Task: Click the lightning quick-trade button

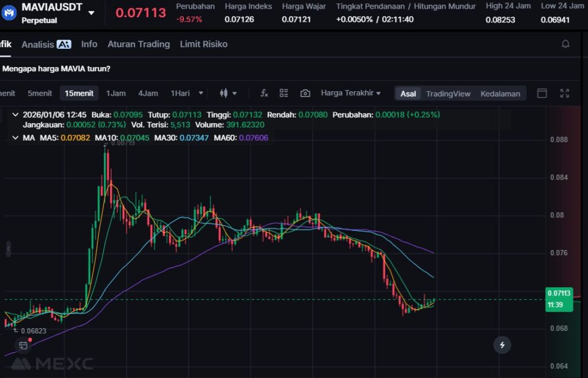Action: [502, 345]
